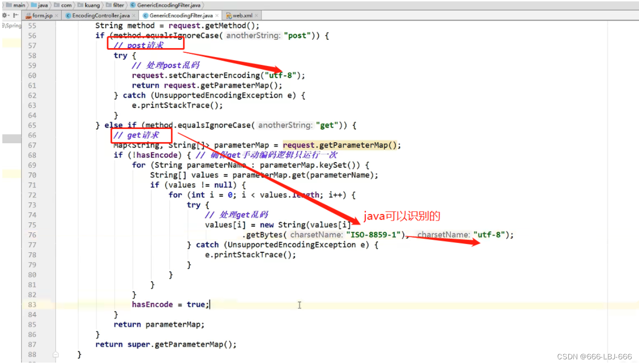Click 'int i = 0' on line 72

(212, 195)
